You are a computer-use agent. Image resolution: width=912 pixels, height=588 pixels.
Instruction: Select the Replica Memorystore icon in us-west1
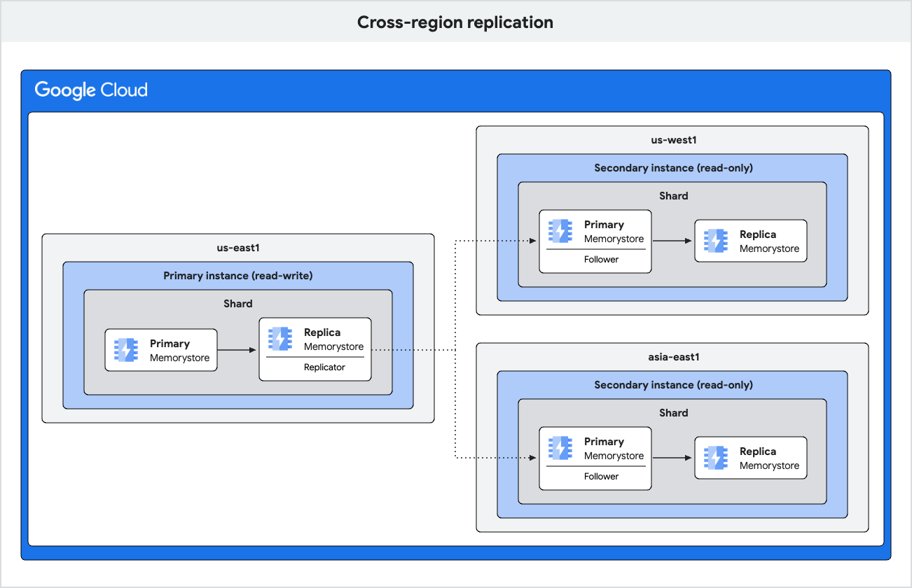tap(715, 241)
